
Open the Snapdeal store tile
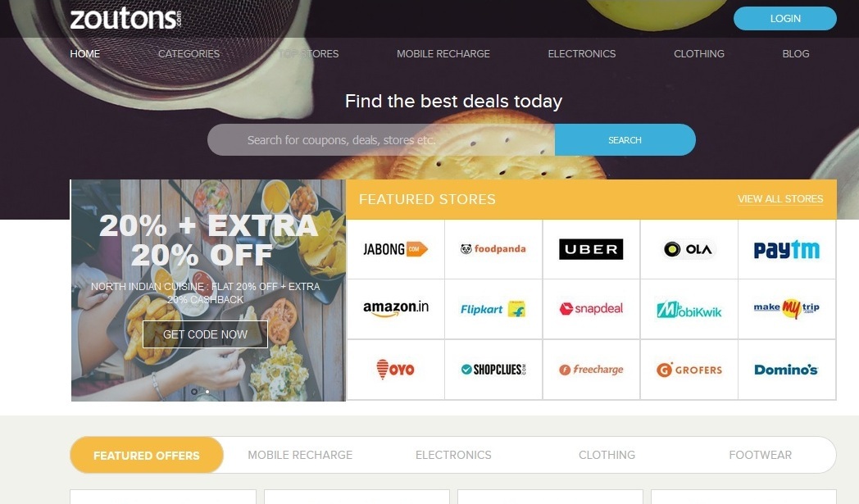click(x=591, y=309)
